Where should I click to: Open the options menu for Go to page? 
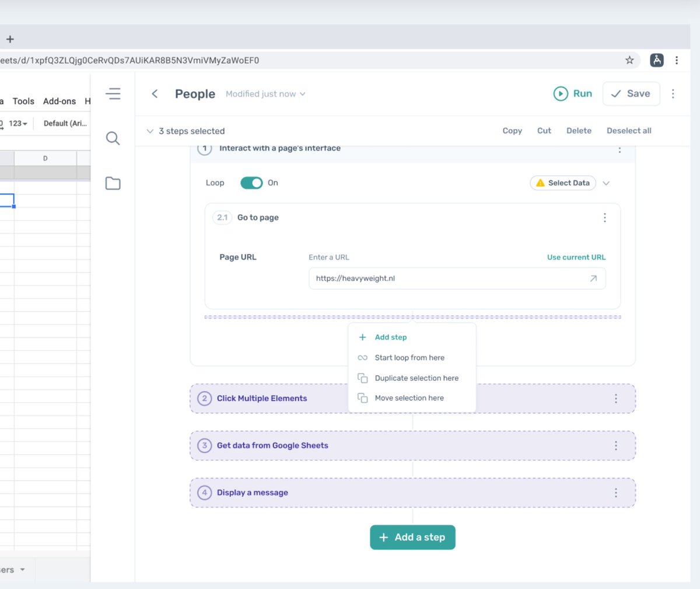point(605,218)
